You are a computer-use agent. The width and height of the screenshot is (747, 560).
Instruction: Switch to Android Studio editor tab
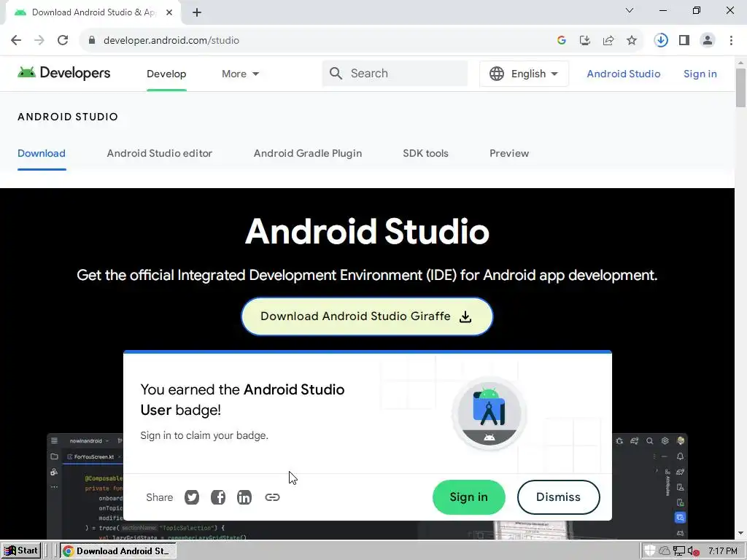[160, 153]
